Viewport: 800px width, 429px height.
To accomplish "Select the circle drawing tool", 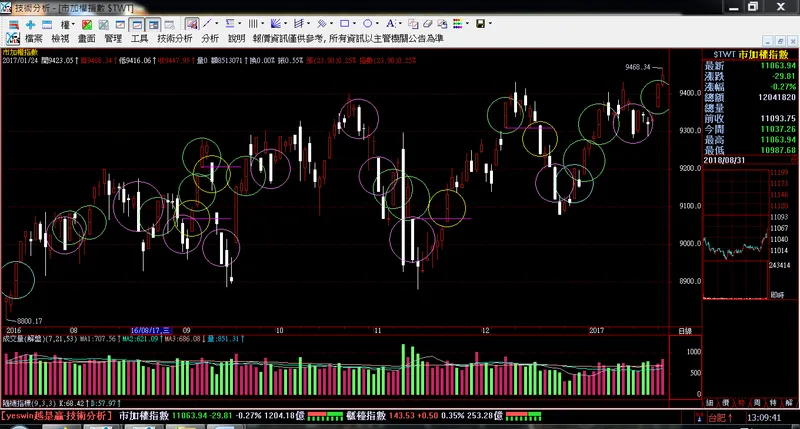I will click(x=367, y=23).
